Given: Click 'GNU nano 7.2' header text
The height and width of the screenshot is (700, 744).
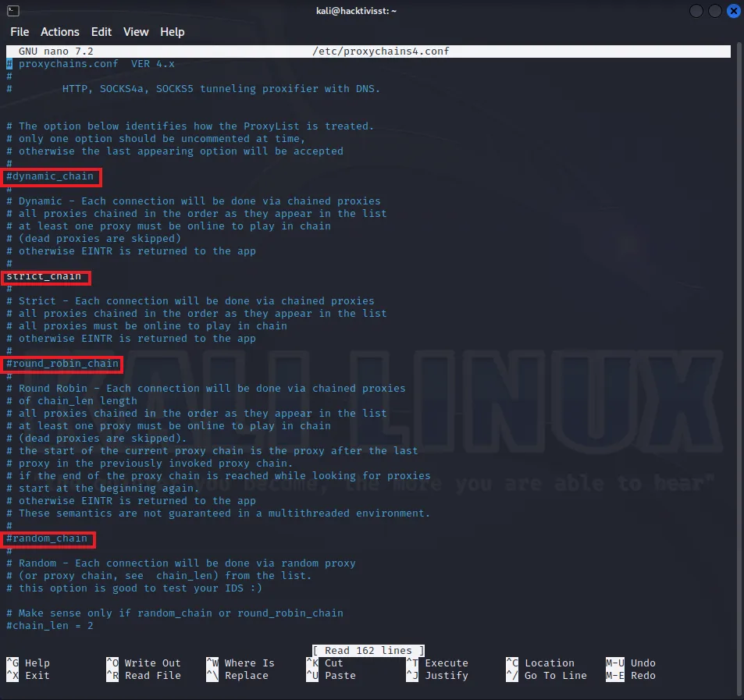Looking at the screenshot, I should point(56,52).
